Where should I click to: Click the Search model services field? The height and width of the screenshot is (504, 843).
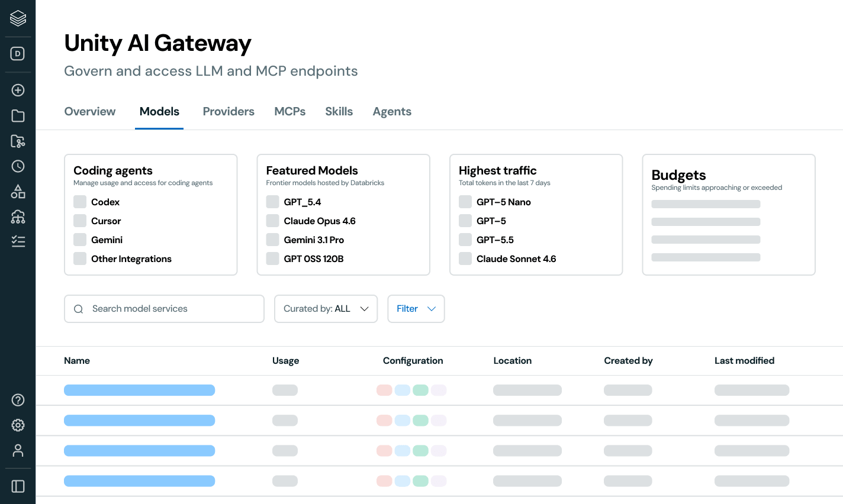(x=164, y=309)
